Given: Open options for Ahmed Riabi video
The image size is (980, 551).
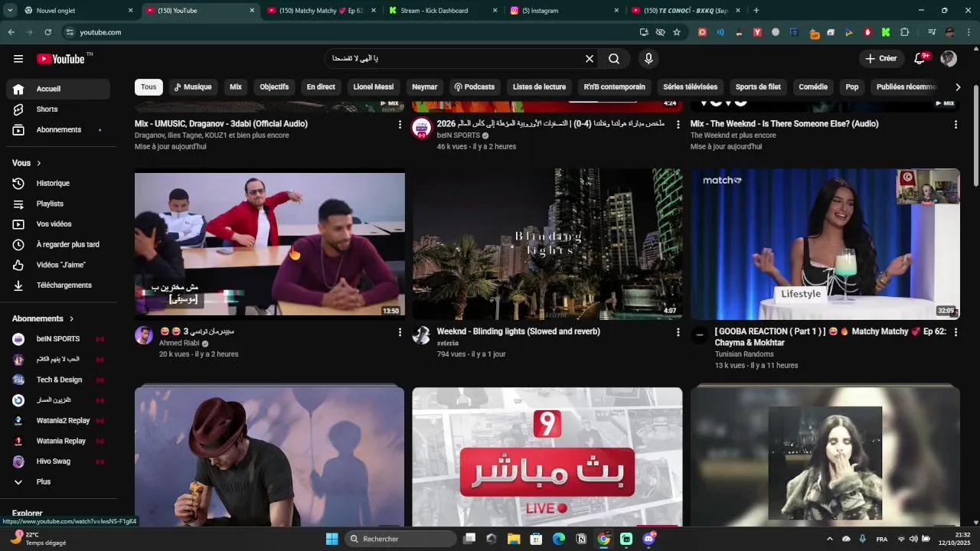Looking at the screenshot, I should (400, 332).
